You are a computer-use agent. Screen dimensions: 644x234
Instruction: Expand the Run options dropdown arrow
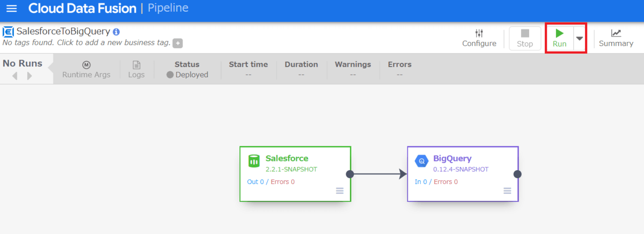click(580, 38)
